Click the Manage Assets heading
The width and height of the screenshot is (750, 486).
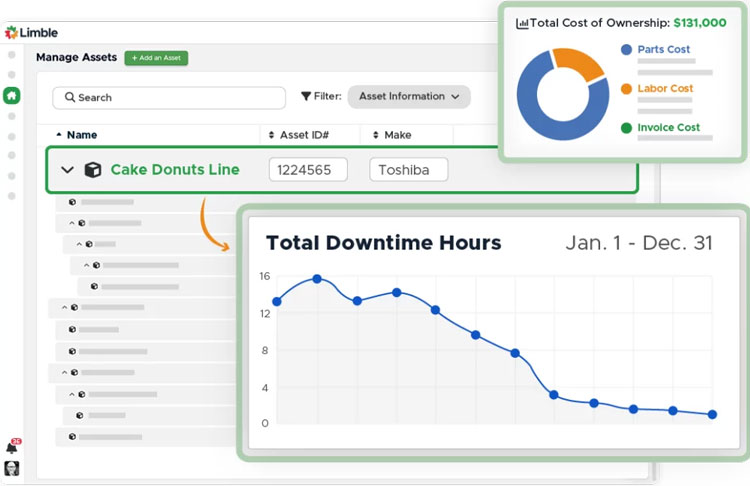tap(77, 57)
